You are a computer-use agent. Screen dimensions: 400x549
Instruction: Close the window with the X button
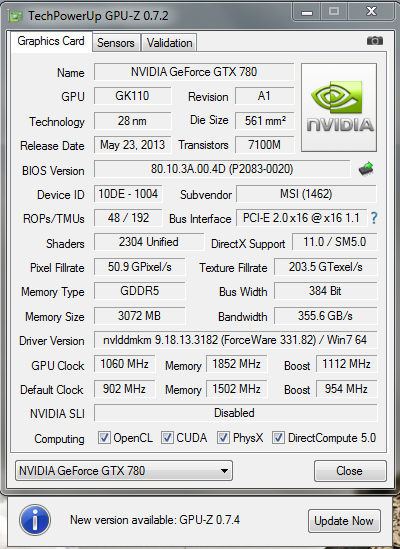(x=371, y=12)
